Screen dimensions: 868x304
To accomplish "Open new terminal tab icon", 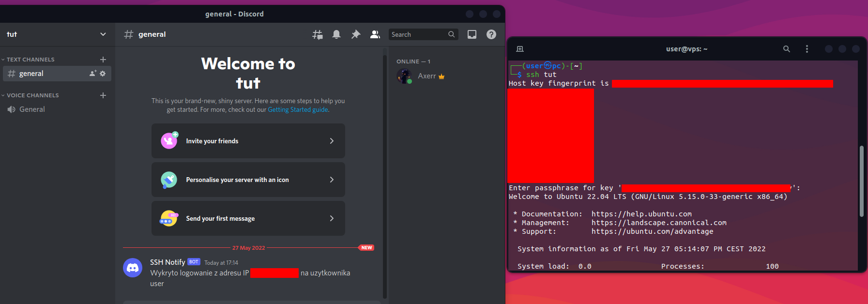I will coord(520,49).
